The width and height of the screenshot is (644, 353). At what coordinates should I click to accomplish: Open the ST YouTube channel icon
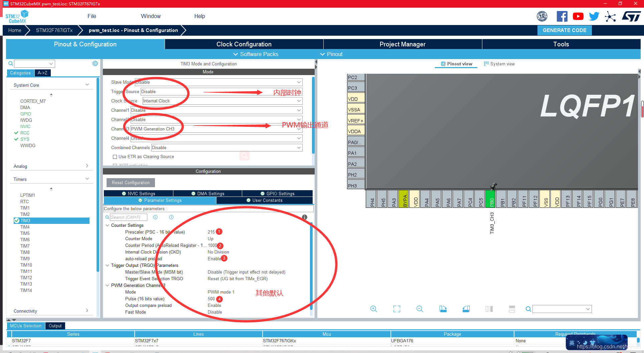[x=578, y=16]
